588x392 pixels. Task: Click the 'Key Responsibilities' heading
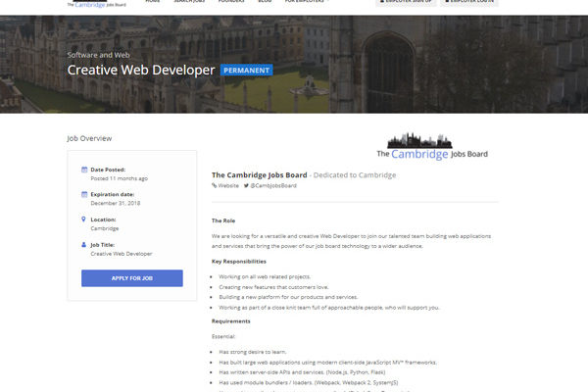[x=239, y=261]
